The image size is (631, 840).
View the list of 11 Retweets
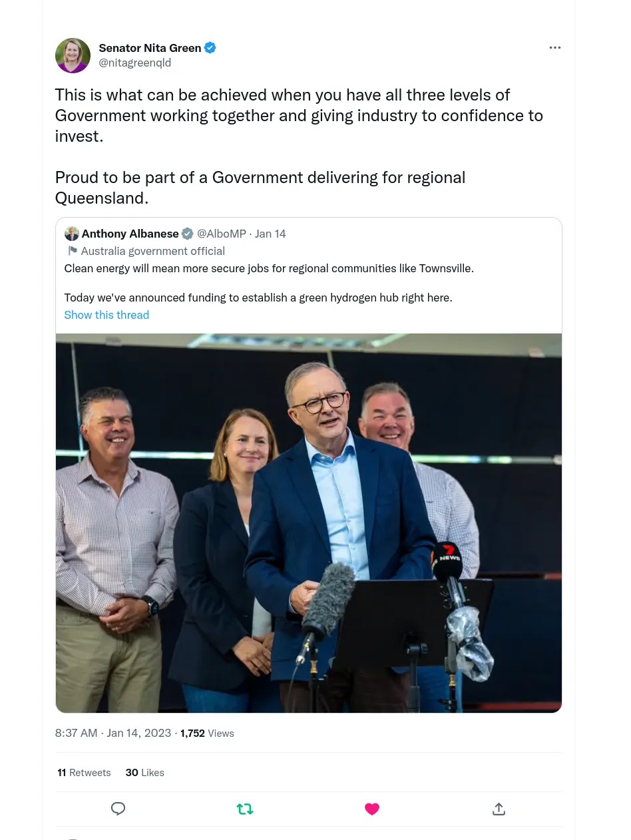(84, 773)
